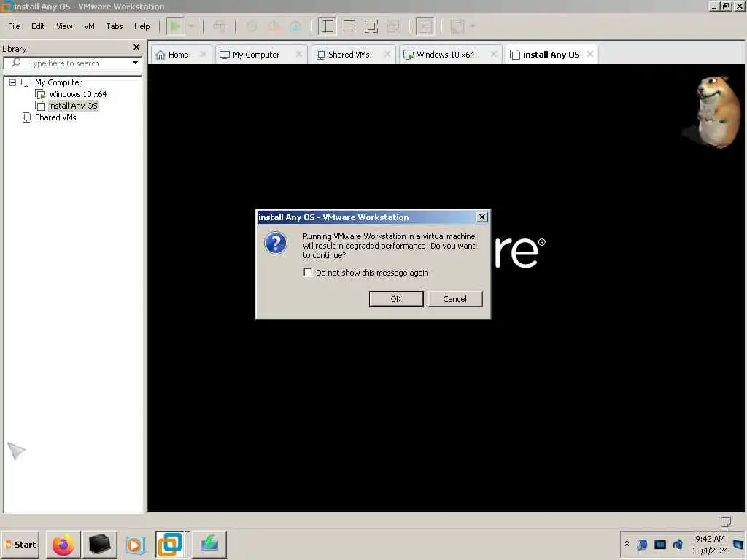The width and height of the screenshot is (747, 560).
Task: Collapse the My Computer tree node
Action: (x=13, y=82)
